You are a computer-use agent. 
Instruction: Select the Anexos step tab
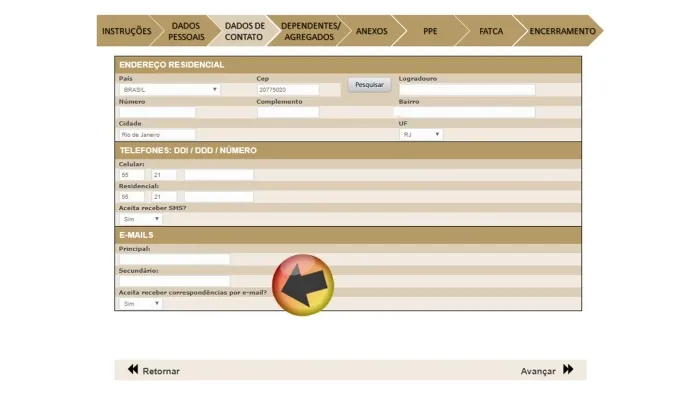(x=371, y=31)
